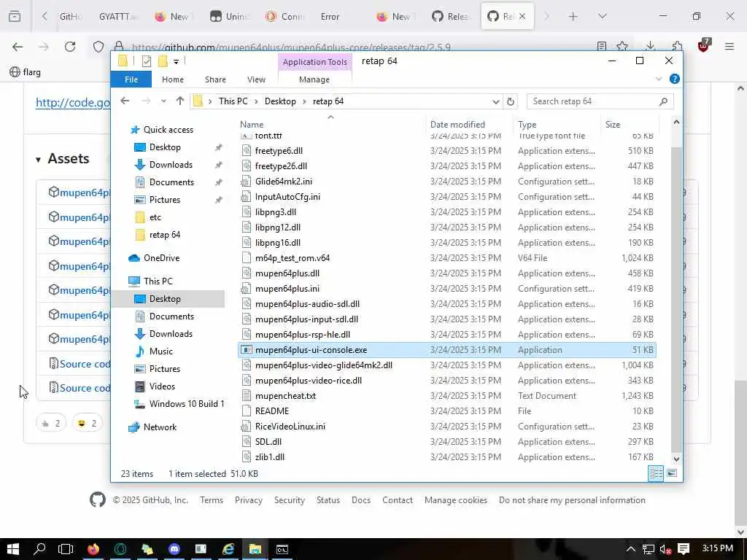Sort files by the Name column header
The height and width of the screenshot is (560, 747).
[x=252, y=124]
